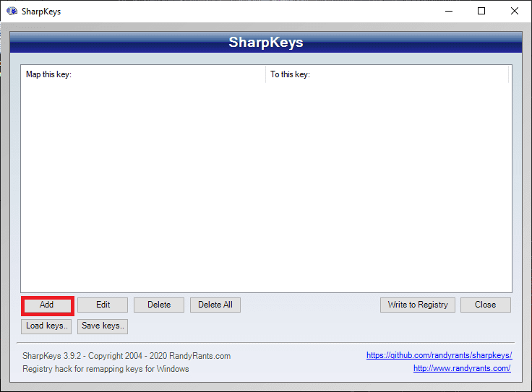Viewport: 532px width, 392px height.
Task: Close the SharpKeys window with the X
Action: point(515,11)
